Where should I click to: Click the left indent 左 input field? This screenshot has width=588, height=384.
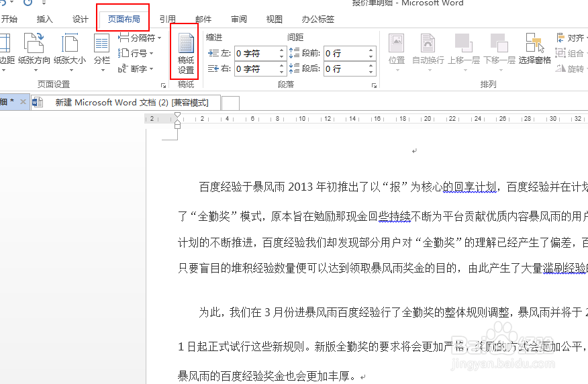[256, 54]
